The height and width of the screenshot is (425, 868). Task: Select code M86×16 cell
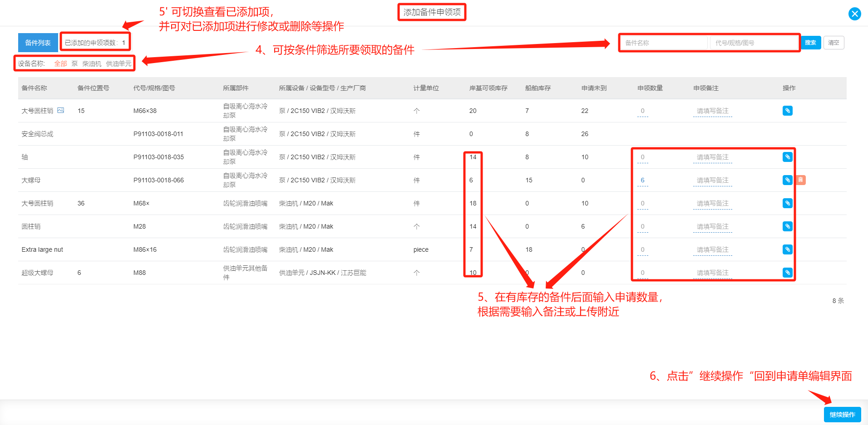pos(145,249)
